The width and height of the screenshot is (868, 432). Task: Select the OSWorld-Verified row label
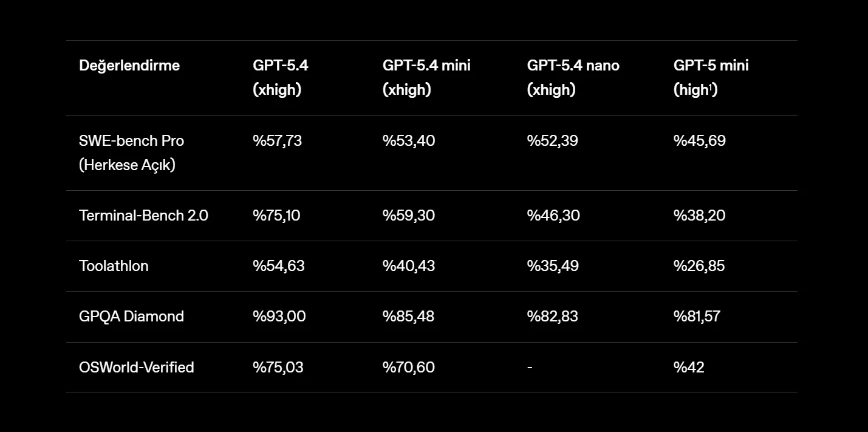[137, 368]
